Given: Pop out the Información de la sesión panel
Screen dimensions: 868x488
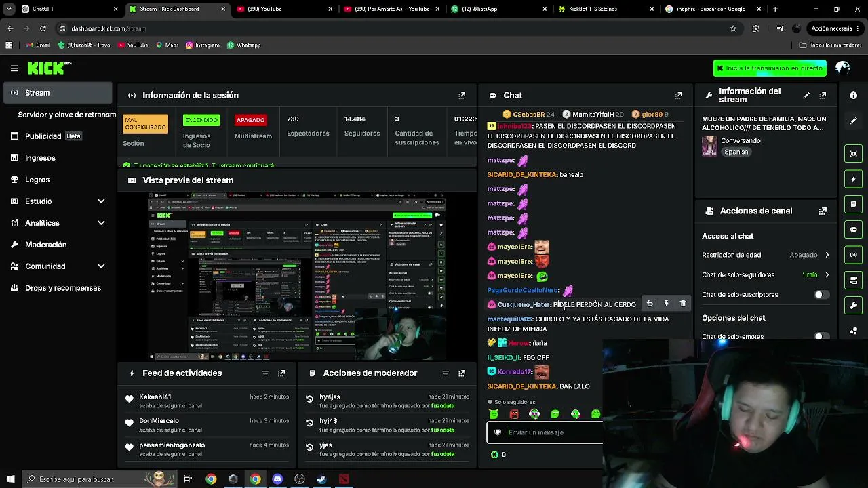Looking at the screenshot, I should tap(462, 96).
